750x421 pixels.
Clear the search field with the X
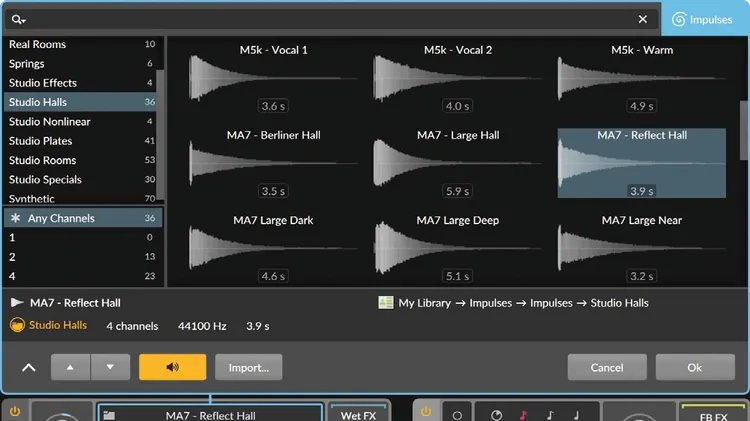click(x=642, y=19)
